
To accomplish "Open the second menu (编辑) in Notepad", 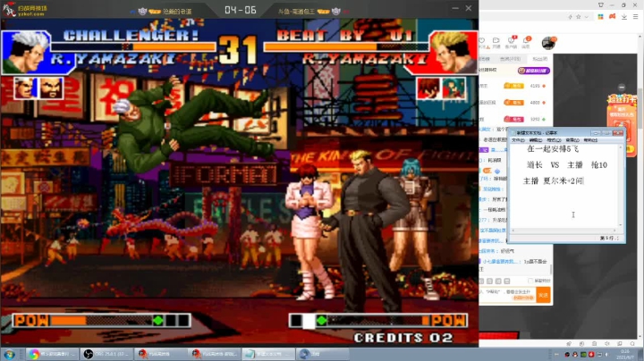I will click(536, 140).
